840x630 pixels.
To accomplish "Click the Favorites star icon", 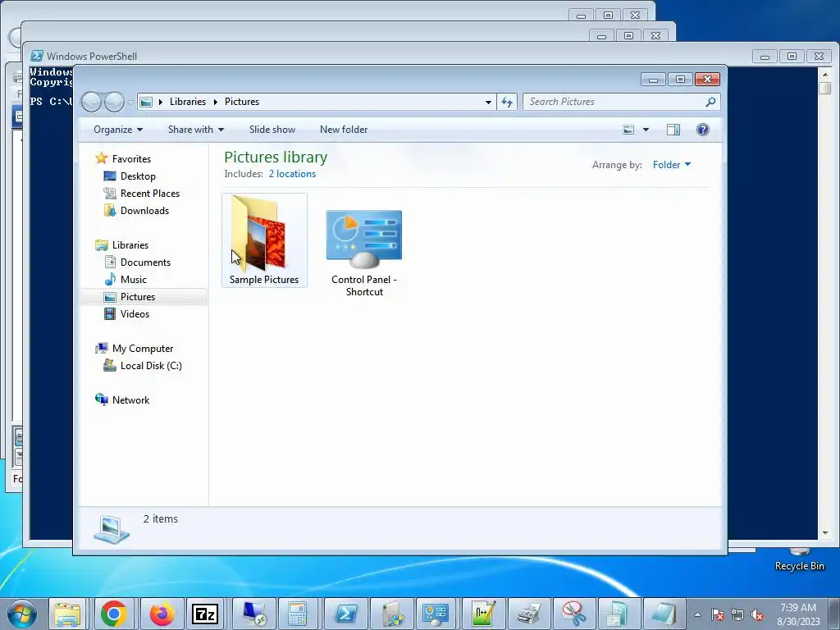I will (x=101, y=158).
